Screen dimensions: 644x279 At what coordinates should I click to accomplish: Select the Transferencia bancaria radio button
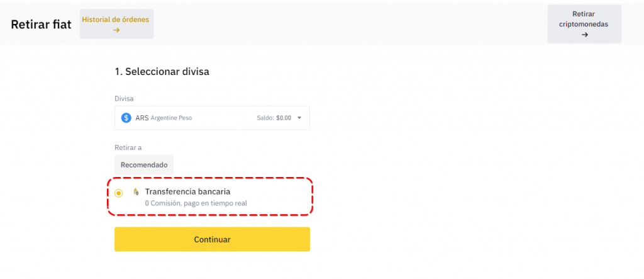click(x=119, y=193)
